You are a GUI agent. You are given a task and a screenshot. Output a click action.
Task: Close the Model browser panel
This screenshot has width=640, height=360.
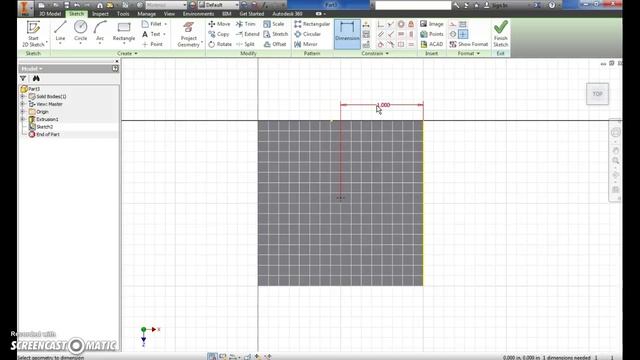[x=116, y=61]
